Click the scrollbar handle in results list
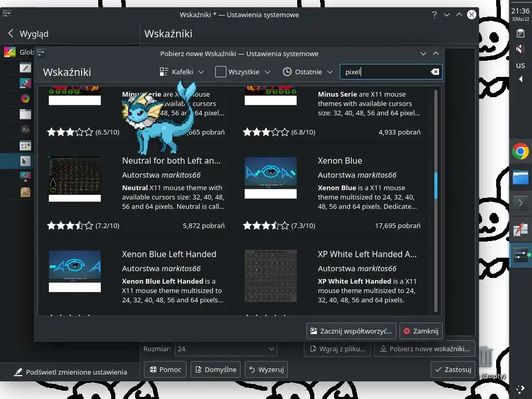Image resolution: width=532 pixels, height=399 pixels. pos(436,185)
